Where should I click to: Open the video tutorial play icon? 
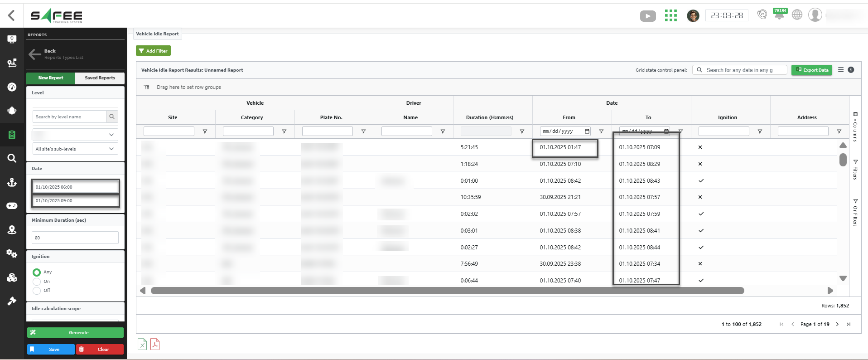tap(648, 16)
